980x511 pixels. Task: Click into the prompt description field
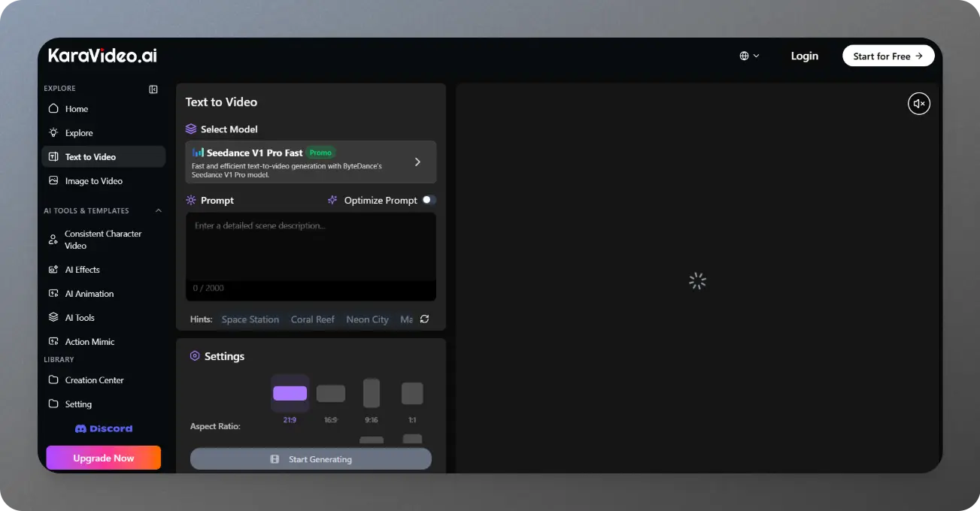pyautogui.click(x=311, y=248)
